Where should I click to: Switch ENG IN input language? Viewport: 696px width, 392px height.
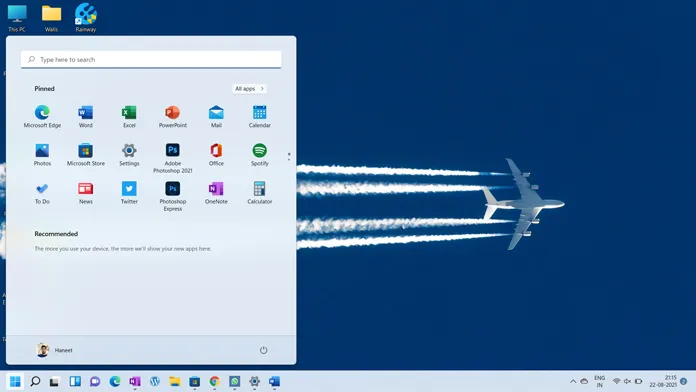[600, 381]
